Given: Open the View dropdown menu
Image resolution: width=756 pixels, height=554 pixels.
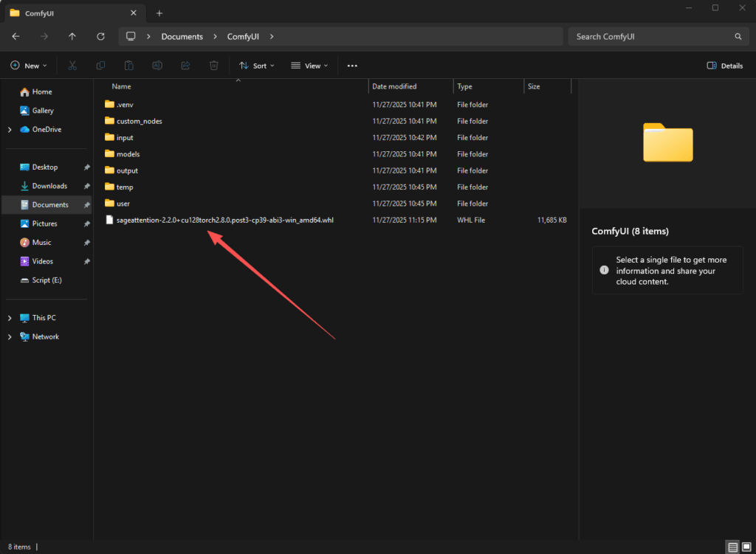Looking at the screenshot, I should pos(310,66).
